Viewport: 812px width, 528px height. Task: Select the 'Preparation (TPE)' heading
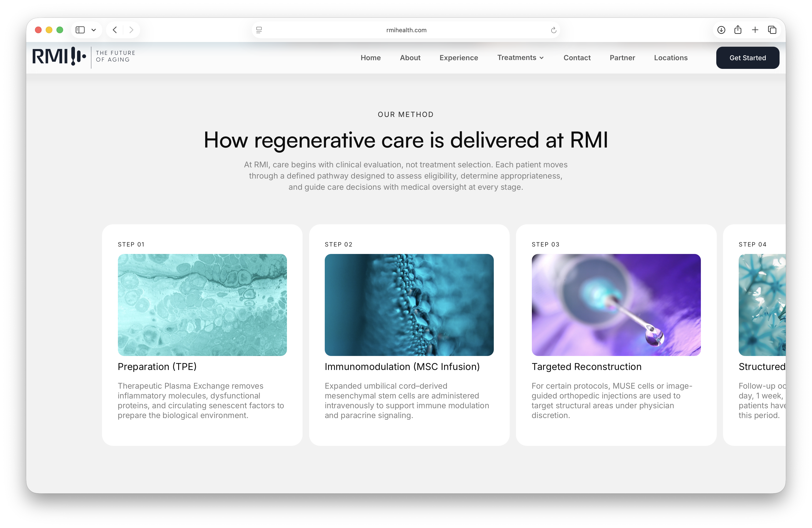click(157, 367)
